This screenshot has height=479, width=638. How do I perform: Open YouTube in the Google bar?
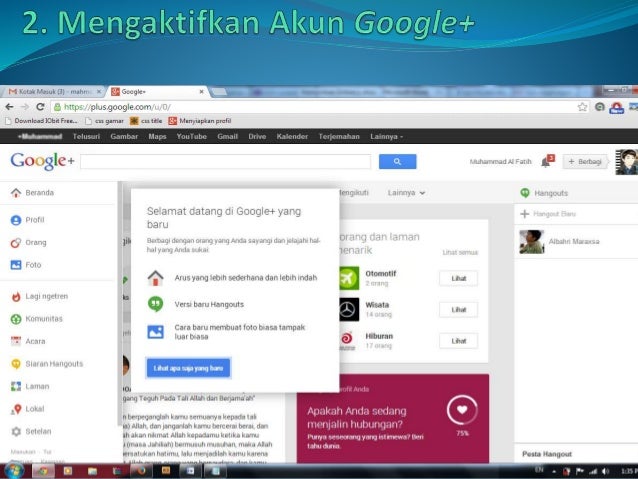coord(192,137)
